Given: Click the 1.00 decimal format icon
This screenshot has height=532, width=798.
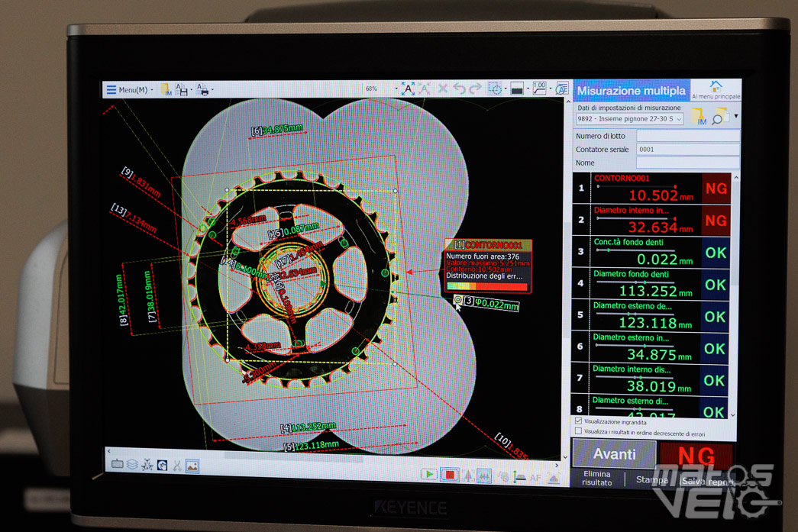Looking at the screenshot, I should [539, 89].
